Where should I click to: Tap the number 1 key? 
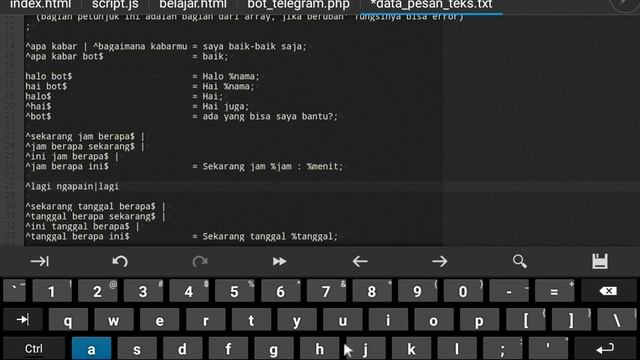pyautogui.click(x=52, y=291)
